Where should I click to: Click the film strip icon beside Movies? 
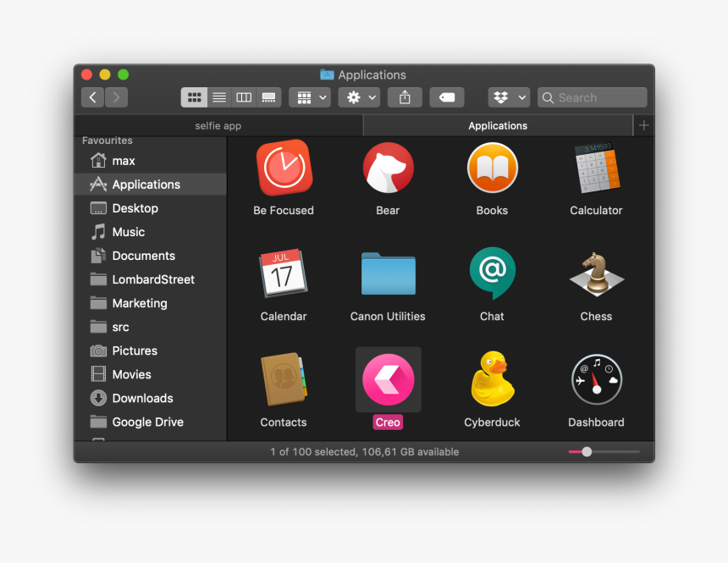click(x=98, y=374)
